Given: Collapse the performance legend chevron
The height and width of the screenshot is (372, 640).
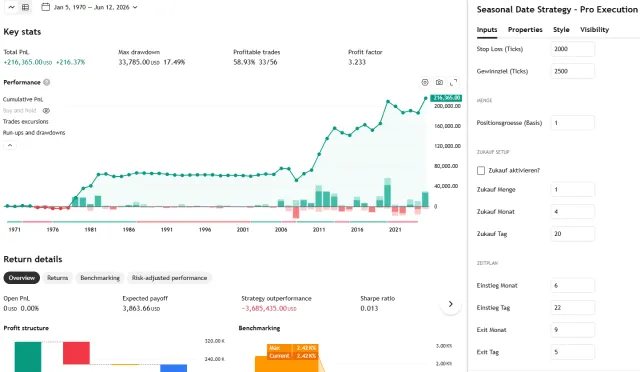Looking at the screenshot, I should (10, 145).
